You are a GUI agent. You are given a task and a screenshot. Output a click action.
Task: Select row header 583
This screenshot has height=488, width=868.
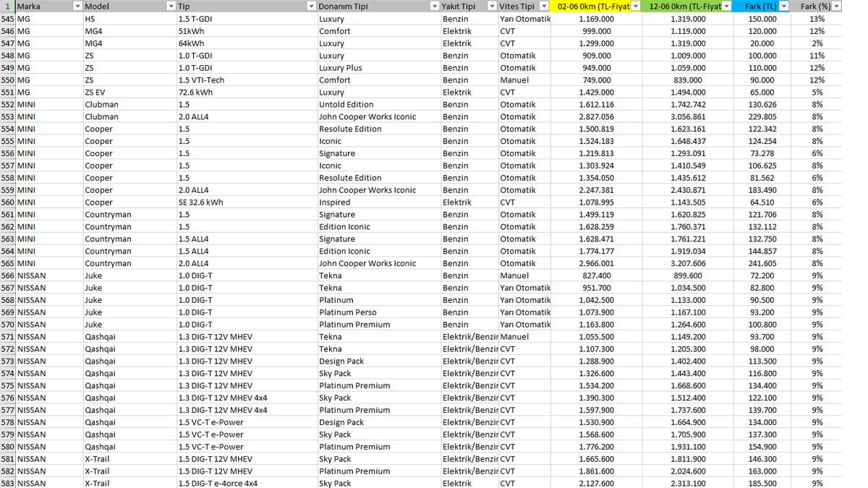pyautogui.click(x=7, y=483)
